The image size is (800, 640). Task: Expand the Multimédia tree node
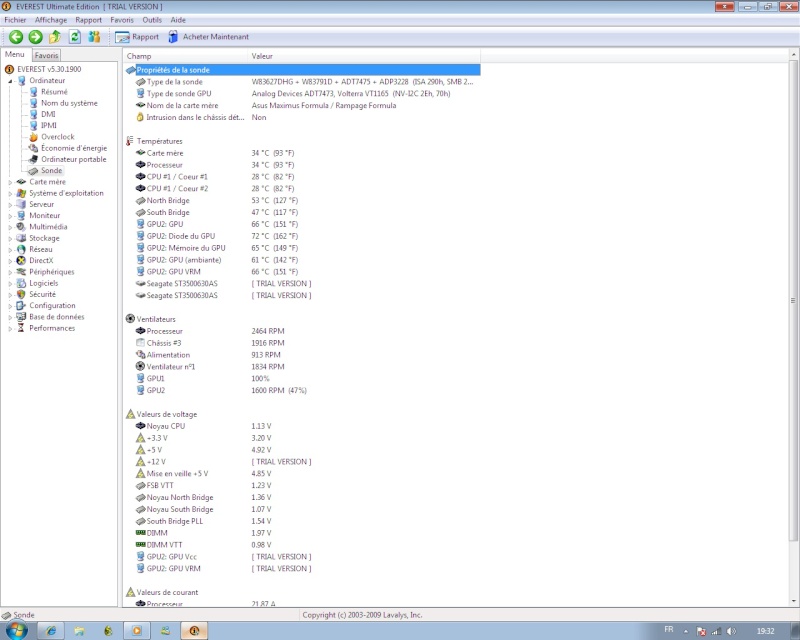pyautogui.click(x=10, y=227)
